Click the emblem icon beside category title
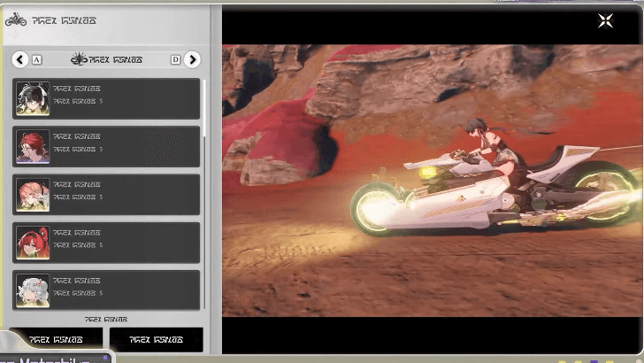Screen dimensions: 644x363 click(x=79, y=59)
